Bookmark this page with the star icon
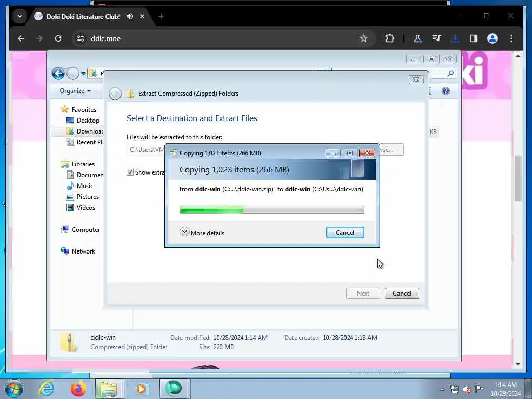 point(363,38)
